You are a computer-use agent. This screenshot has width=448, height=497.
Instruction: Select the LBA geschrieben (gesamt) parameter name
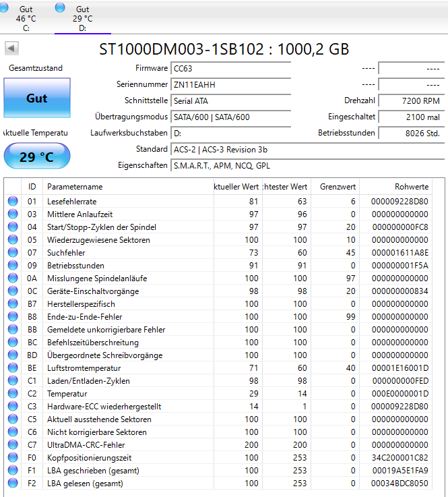click(x=93, y=471)
